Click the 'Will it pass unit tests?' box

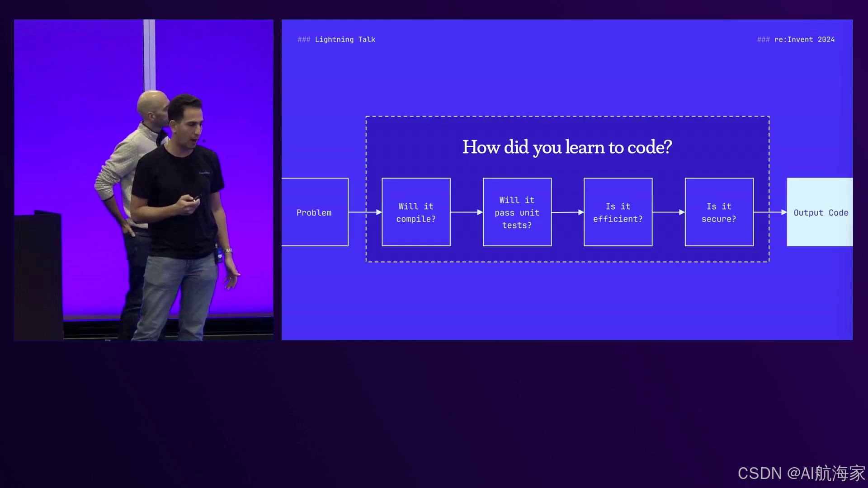517,212
